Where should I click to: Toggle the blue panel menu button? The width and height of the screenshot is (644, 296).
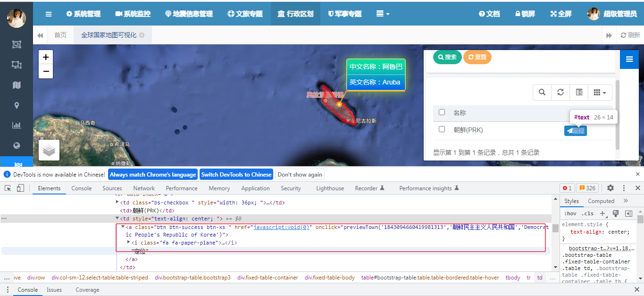629,59
